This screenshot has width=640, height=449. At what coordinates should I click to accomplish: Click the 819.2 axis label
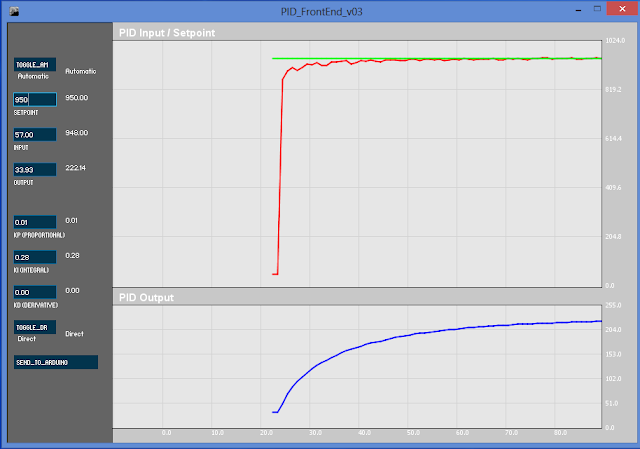pos(613,89)
